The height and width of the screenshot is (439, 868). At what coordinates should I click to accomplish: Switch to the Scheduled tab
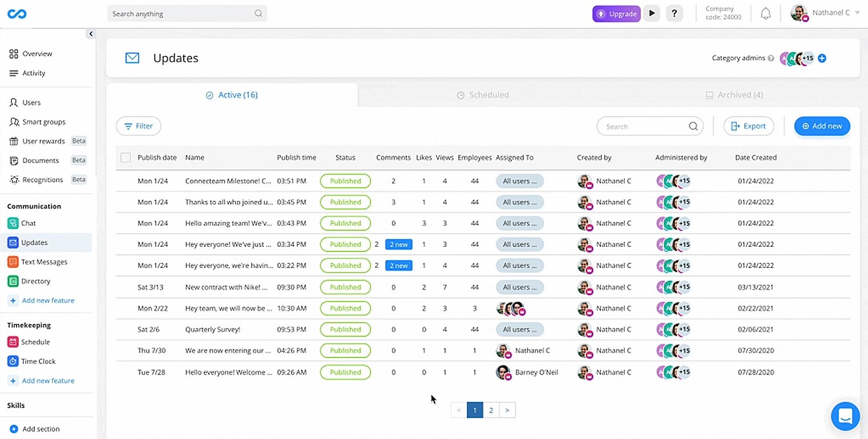(483, 95)
